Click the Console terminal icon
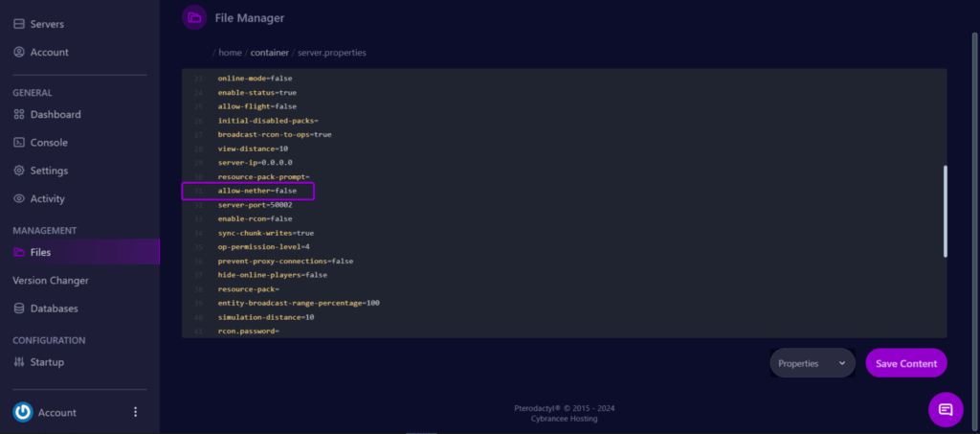 tap(19, 143)
